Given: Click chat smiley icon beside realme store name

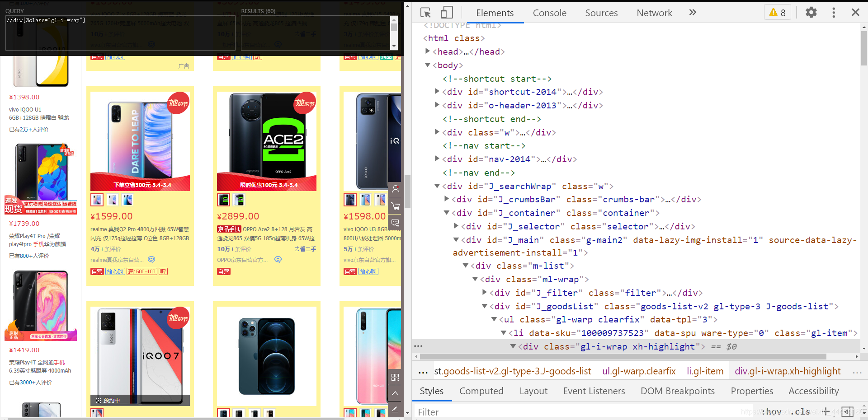Looking at the screenshot, I should (x=151, y=259).
